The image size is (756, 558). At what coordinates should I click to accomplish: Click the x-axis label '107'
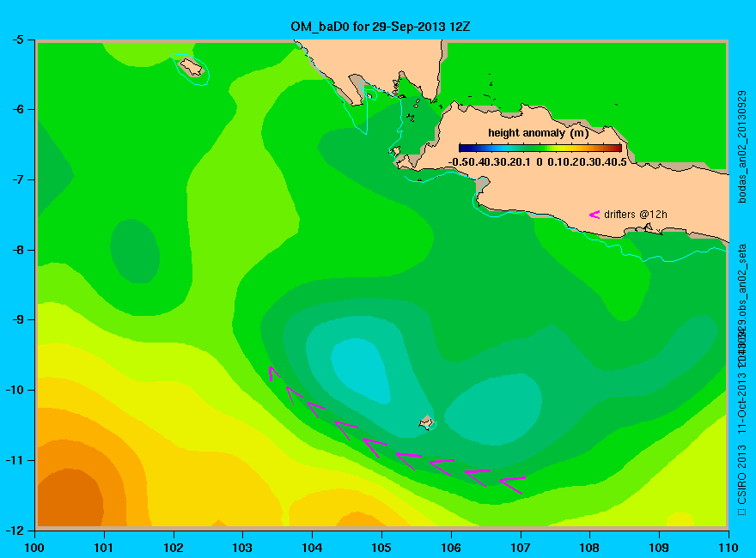521,548
